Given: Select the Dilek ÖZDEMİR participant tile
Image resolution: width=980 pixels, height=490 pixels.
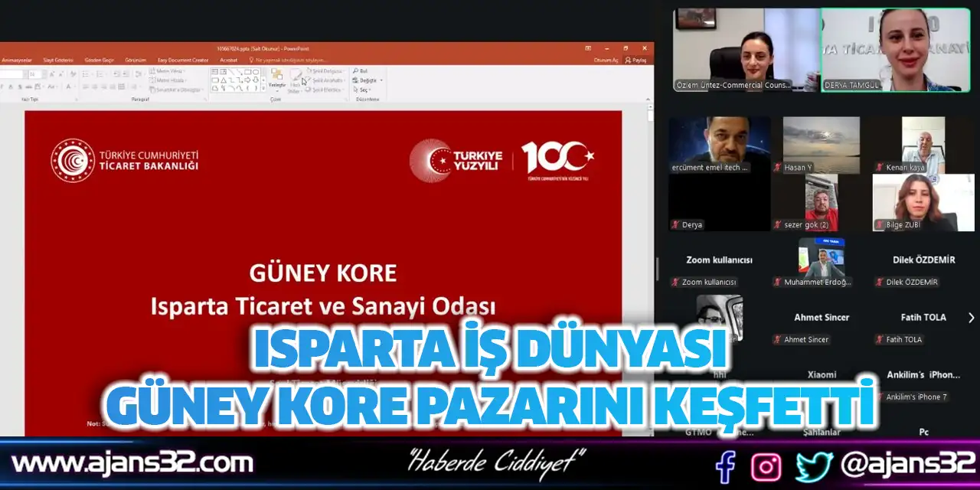Looking at the screenshot, I should click(923, 260).
